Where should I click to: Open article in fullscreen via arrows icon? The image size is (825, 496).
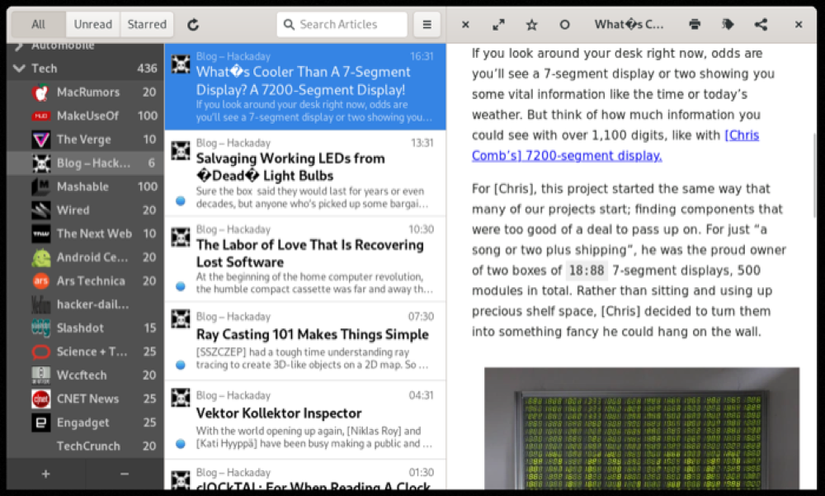click(x=498, y=24)
